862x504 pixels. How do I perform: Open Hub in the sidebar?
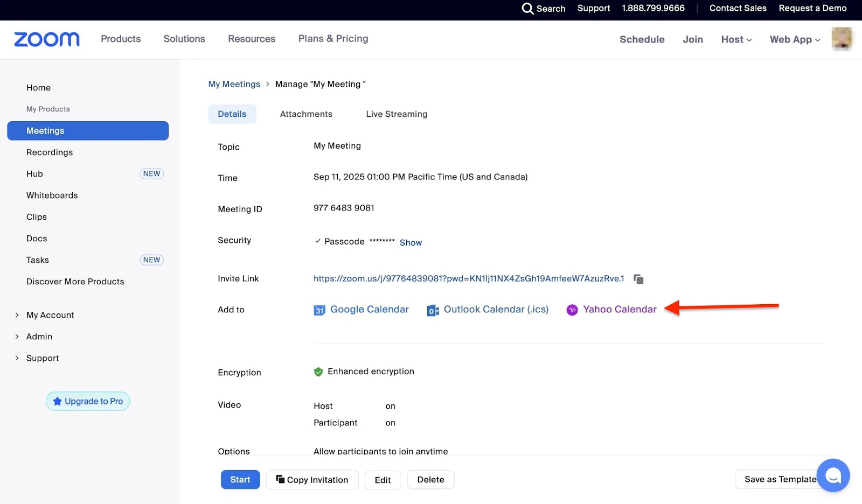34,174
